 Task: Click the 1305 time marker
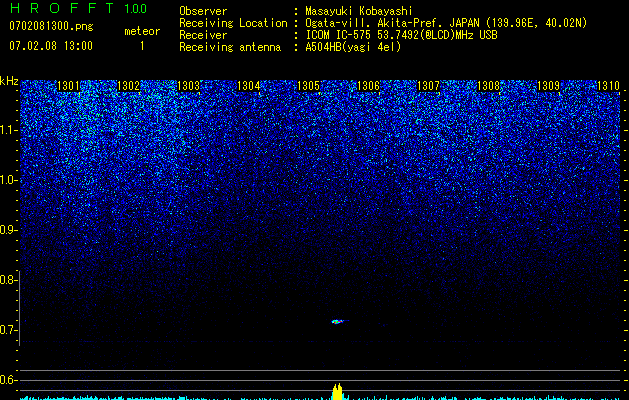coord(308,86)
